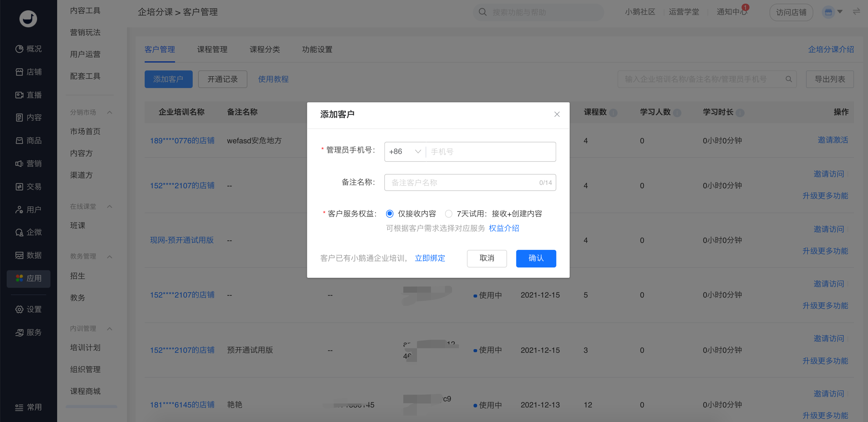Click the shop avatar icon in header
The image size is (868, 422).
[x=828, y=12]
